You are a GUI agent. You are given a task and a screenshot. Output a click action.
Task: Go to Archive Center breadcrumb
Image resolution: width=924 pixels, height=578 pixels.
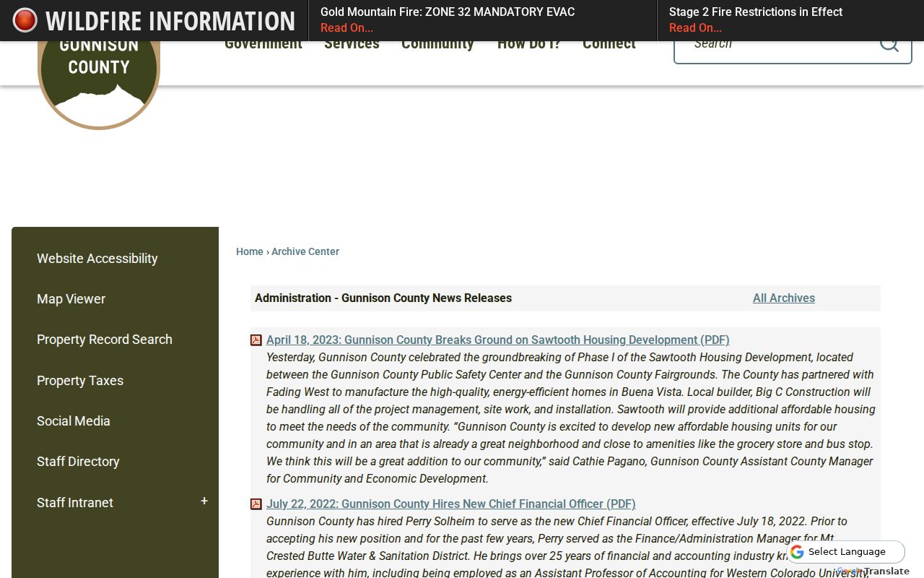[x=305, y=251]
